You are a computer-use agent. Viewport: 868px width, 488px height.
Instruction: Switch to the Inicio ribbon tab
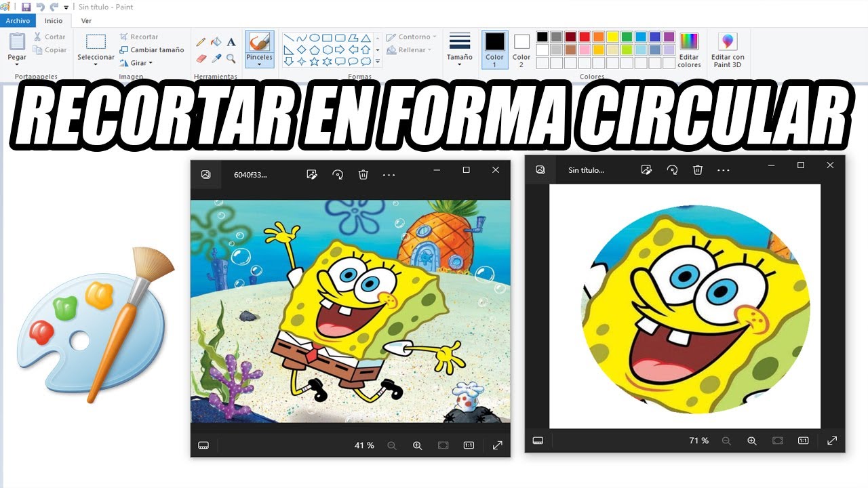tap(54, 21)
